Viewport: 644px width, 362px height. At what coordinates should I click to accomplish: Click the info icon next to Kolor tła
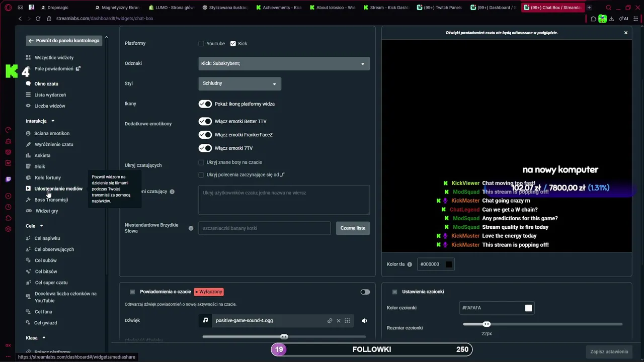(x=410, y=264)
